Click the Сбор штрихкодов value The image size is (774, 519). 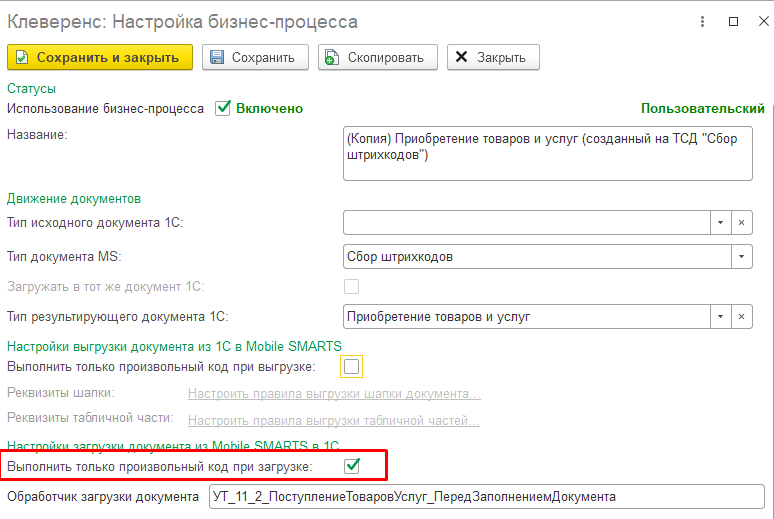400,257
